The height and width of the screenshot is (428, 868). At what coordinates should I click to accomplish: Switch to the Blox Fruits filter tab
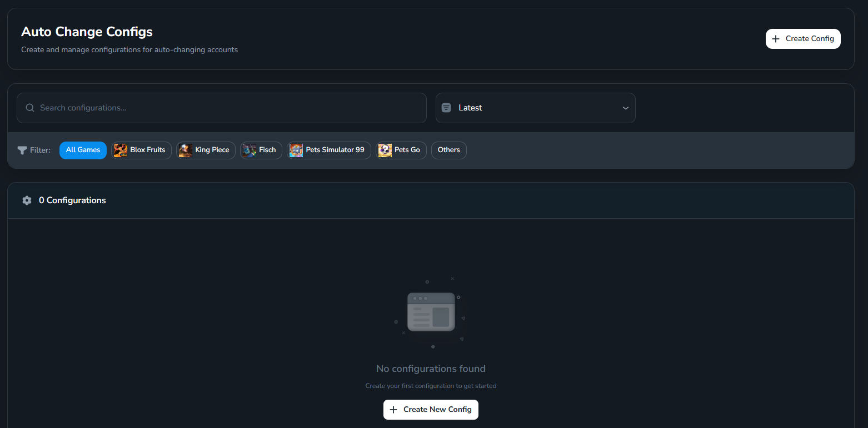[141, 150]
